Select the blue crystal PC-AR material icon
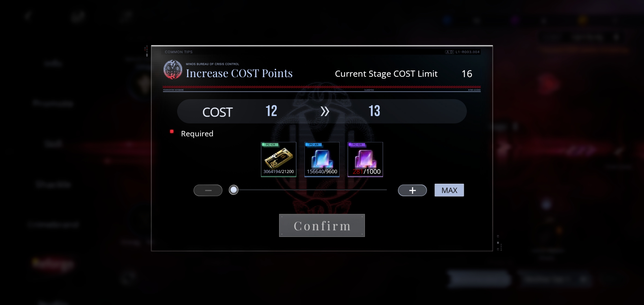Image resolution: width=644 pixels, height=305 pixels. tap(322, 160)
